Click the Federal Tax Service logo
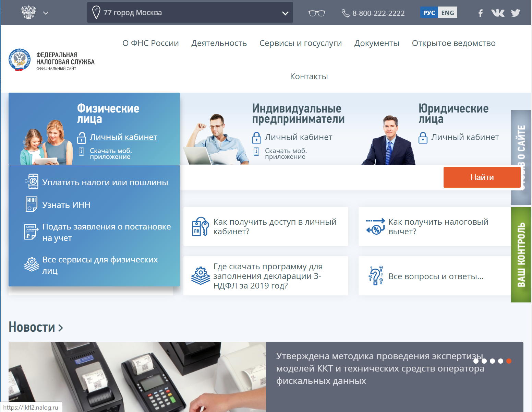This screenshot has height=412, width=532. (x=20, y=60)
